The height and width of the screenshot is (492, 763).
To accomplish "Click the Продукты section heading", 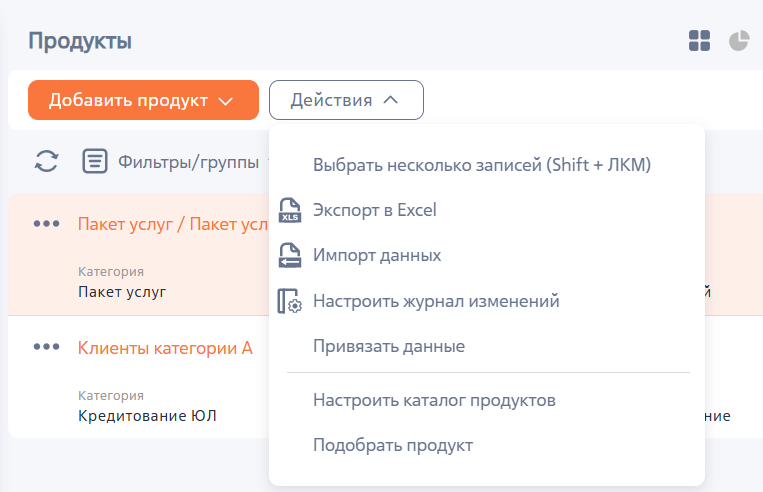I will pyautogui.click(x=80, y=41).
